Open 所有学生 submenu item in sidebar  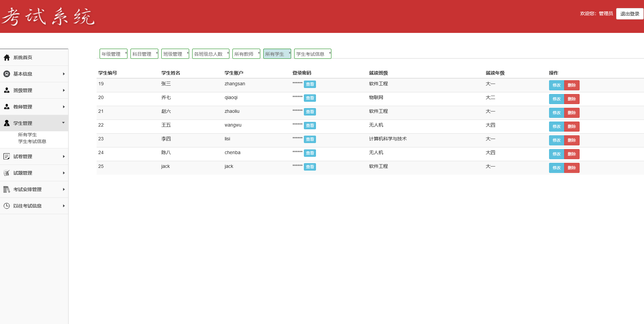click(x=28, y=135)
